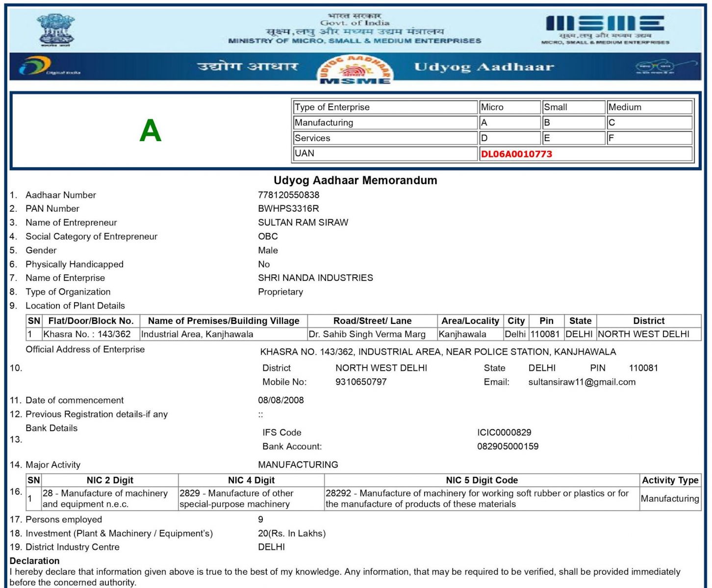712x588 pixels.
Task: Click the large green letter A
Action: click(150, 131)
